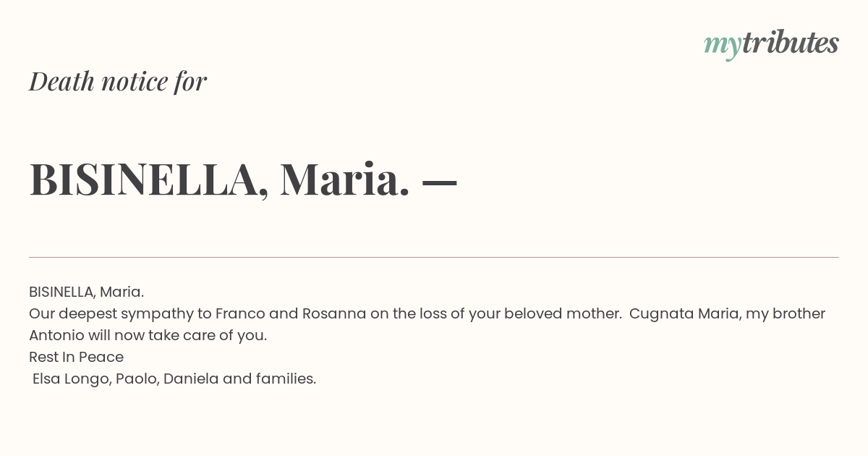The width and height of the screenshot is (868, 456).
Task: Click "Antonio will now take care of you."
Action: click(x=148, y=336)
